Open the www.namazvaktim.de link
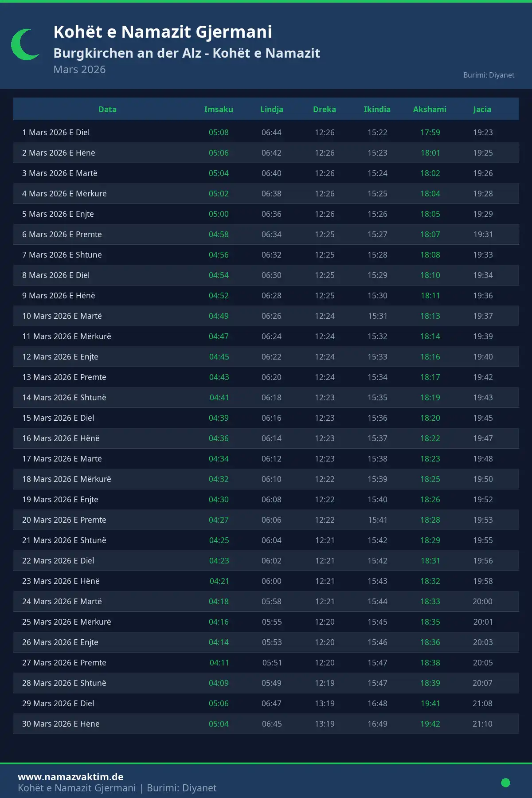The image size is (532, 798). [x=70, y=777]
